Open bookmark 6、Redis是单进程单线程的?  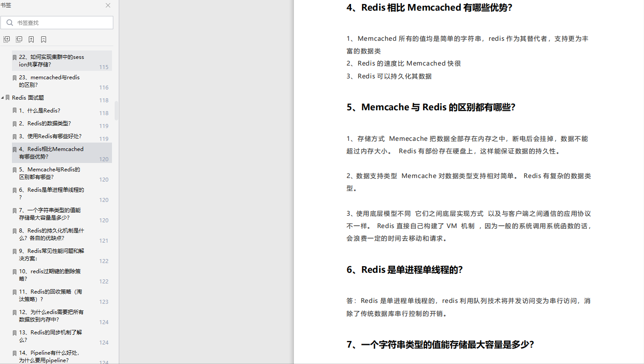pos(51,194)
